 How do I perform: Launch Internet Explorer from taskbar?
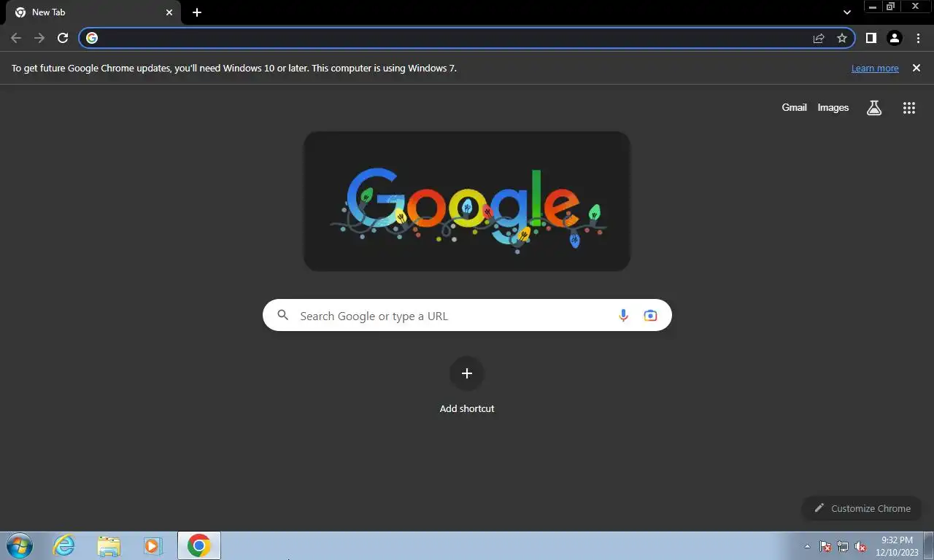point(64,545)
